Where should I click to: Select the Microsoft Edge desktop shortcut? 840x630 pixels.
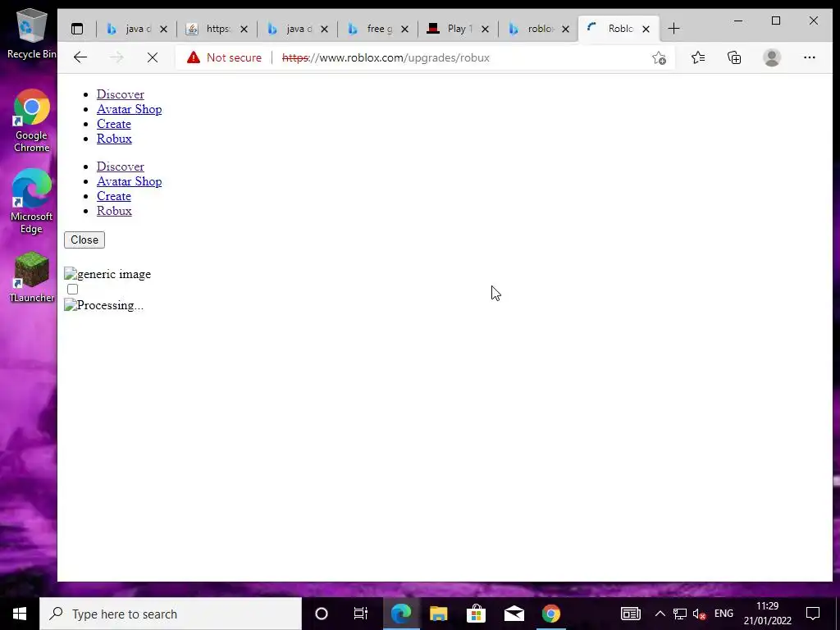32,202
